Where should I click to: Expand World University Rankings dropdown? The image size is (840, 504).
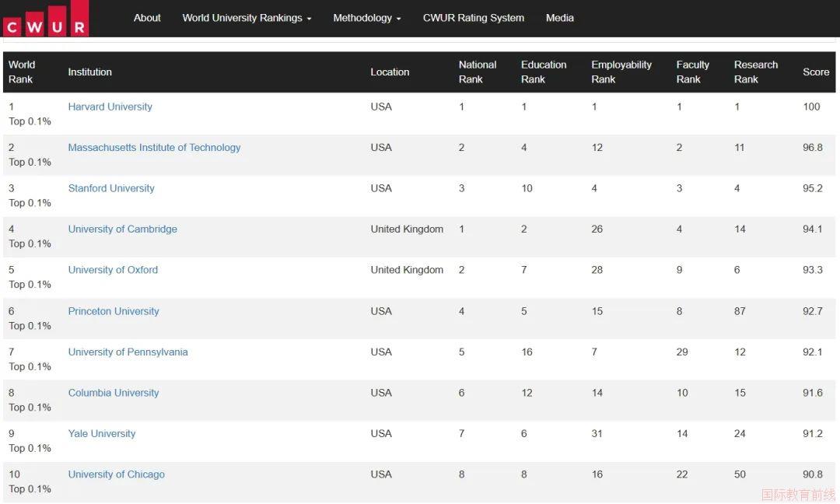coord(247,18)
